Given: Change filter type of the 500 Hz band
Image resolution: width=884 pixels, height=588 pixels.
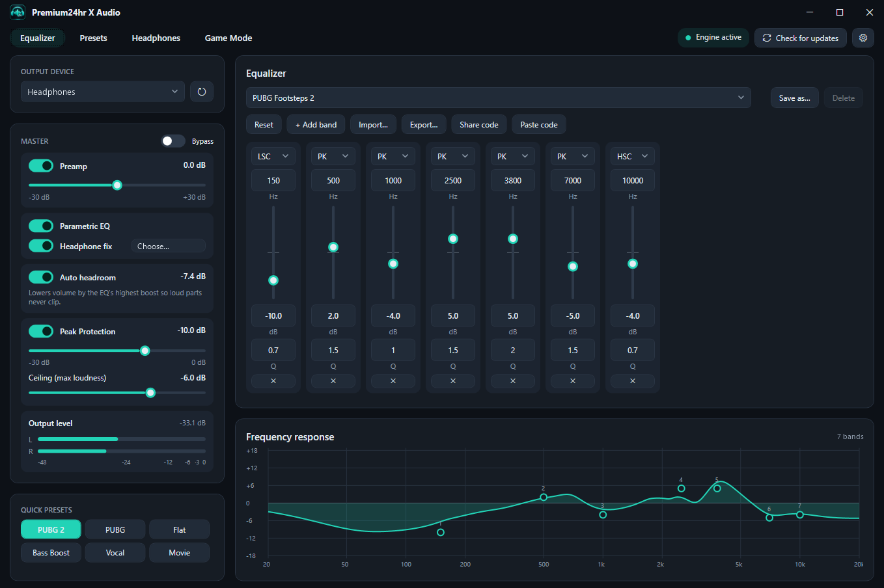Looking at the screenshot, I should pos(333,156).
